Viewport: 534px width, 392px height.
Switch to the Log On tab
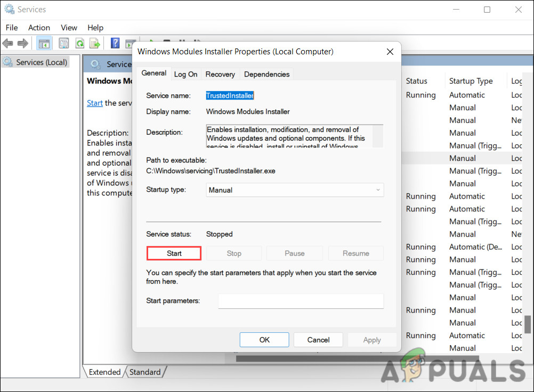pos(185,74)
